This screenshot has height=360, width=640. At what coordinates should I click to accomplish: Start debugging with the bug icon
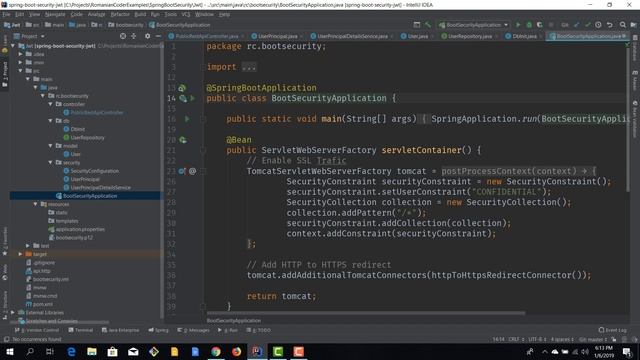pyautogui.click(x=529, y=25)
